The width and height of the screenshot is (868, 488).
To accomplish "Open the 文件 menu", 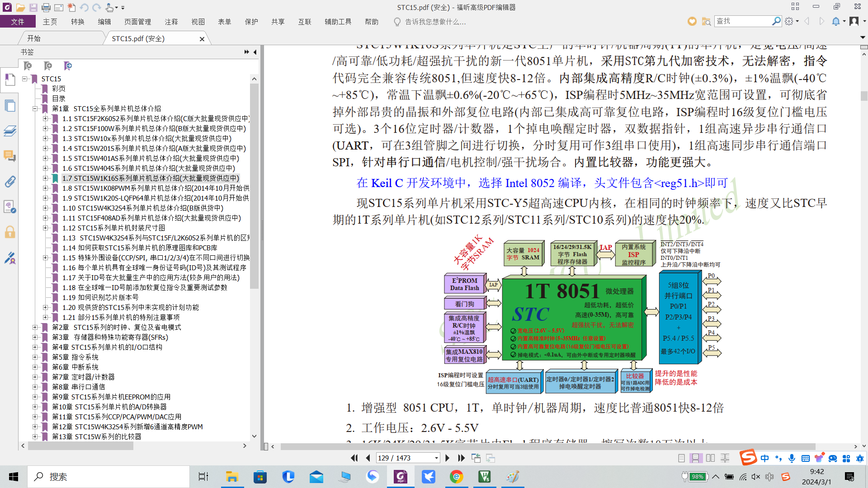I will click(x=18, y=22).
